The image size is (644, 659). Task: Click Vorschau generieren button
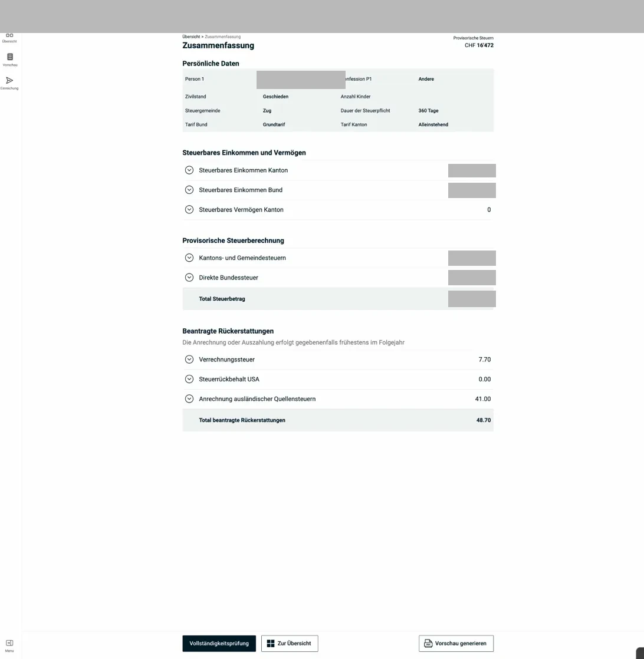point(456,643)
